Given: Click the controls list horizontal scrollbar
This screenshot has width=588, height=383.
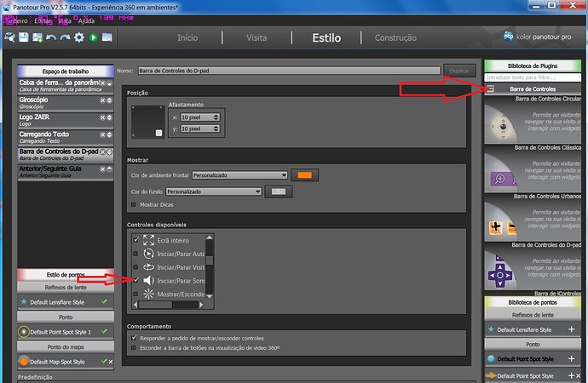Looking at the screenshot, I should 169,305.
